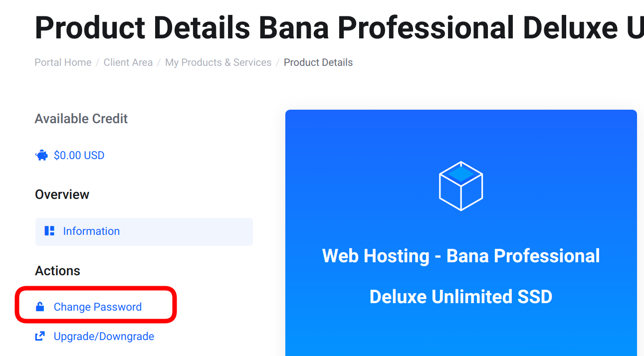Click the Actions section heading
644x356 pixels.
(57, 271)
